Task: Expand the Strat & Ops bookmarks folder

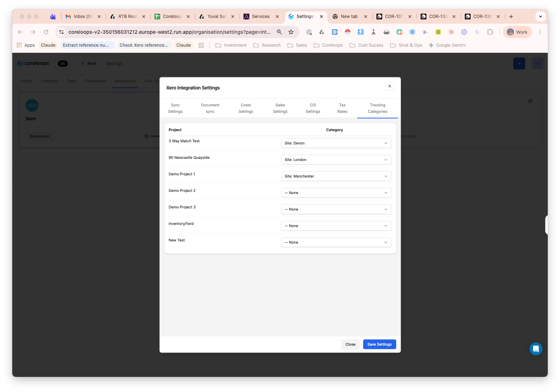Action: pyautogui.click(x=406, y=45)
